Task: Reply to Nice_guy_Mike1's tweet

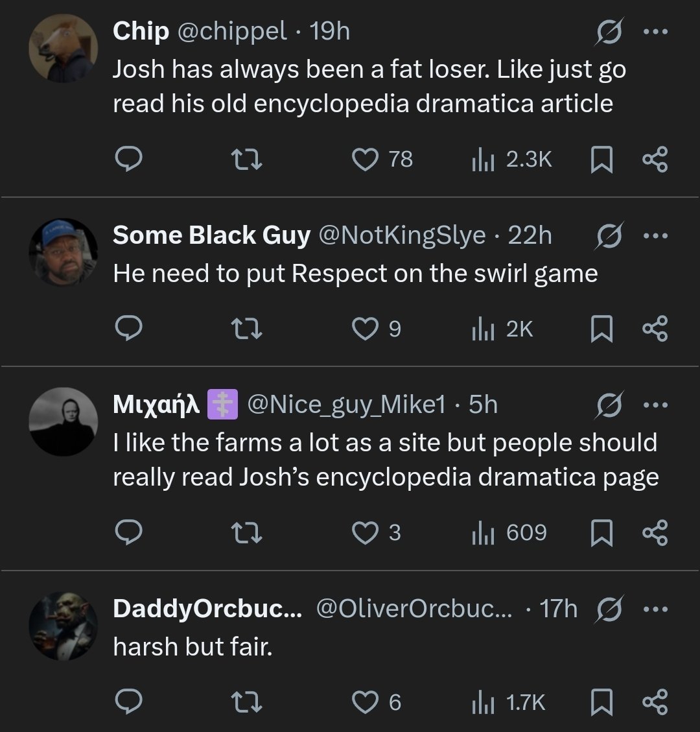Action: pos(128,532)
